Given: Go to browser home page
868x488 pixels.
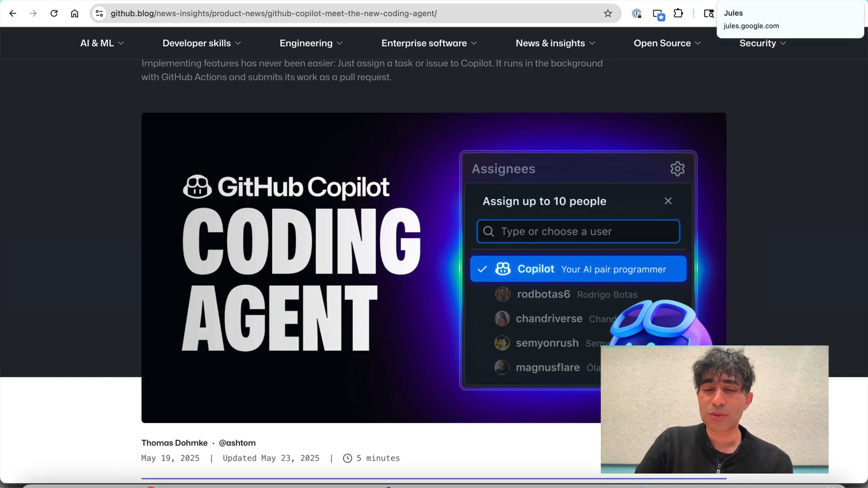Looking at the screenshot, I should tap(75, 14).
